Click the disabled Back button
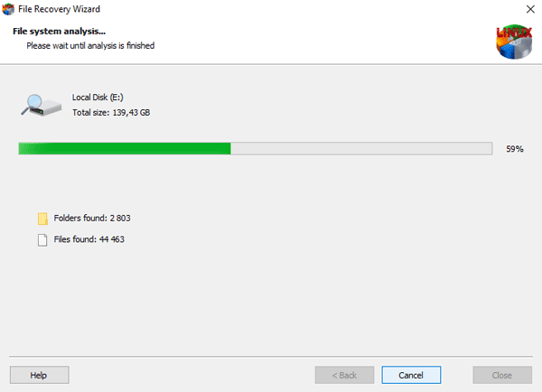 344,375
